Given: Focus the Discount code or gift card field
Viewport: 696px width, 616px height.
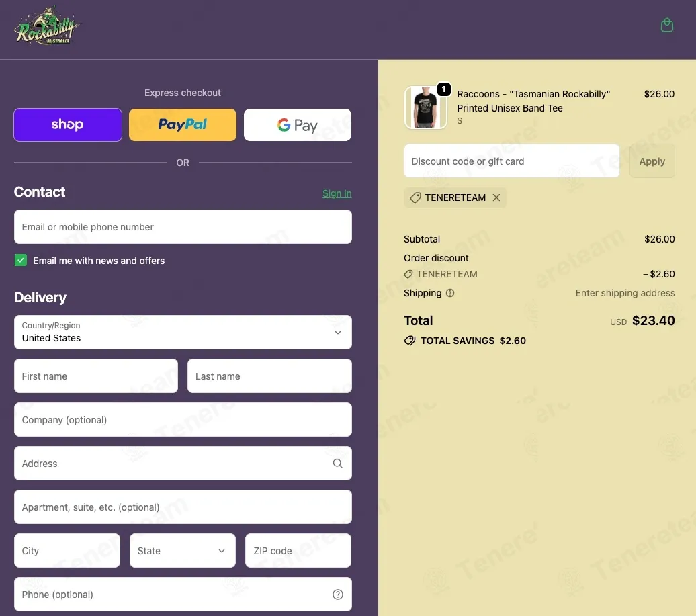Looking at the screenshot, I should (x=511, y=161).
